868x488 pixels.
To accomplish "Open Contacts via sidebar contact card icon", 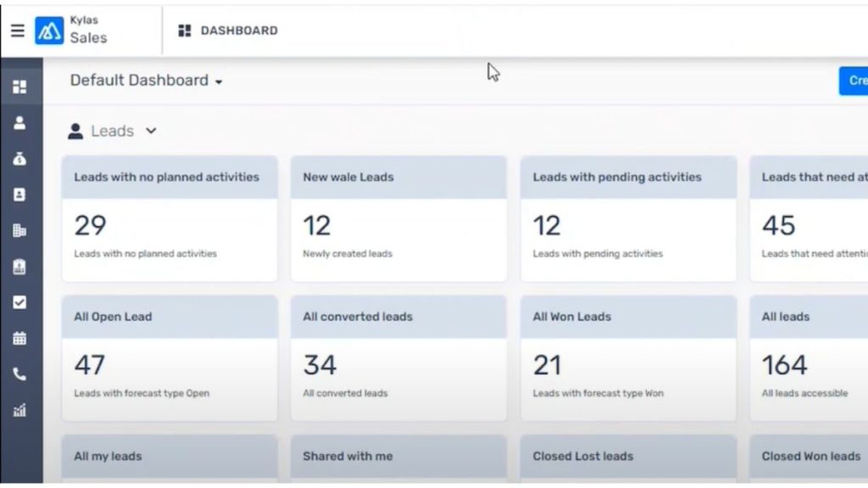I will pyautogui.click(x=19, y=194).
